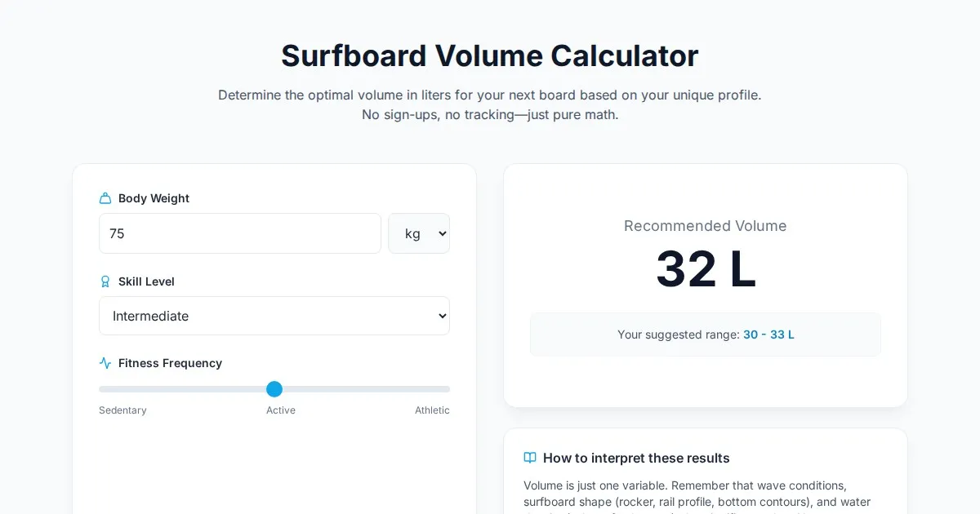Click the Body Weight scale icon
980x514 pixels.
(105, 198)
